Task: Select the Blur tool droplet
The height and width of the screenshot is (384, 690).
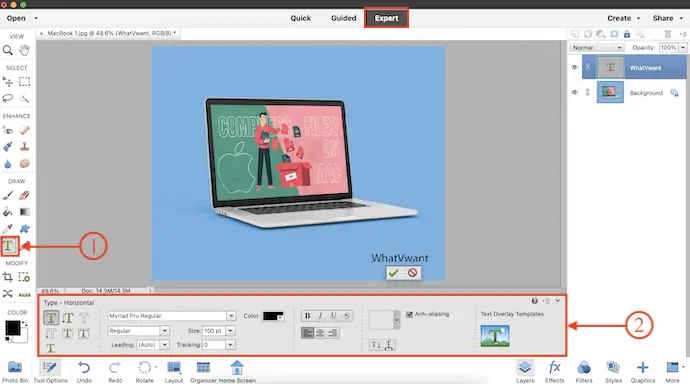Action: (x=7, y=164)
